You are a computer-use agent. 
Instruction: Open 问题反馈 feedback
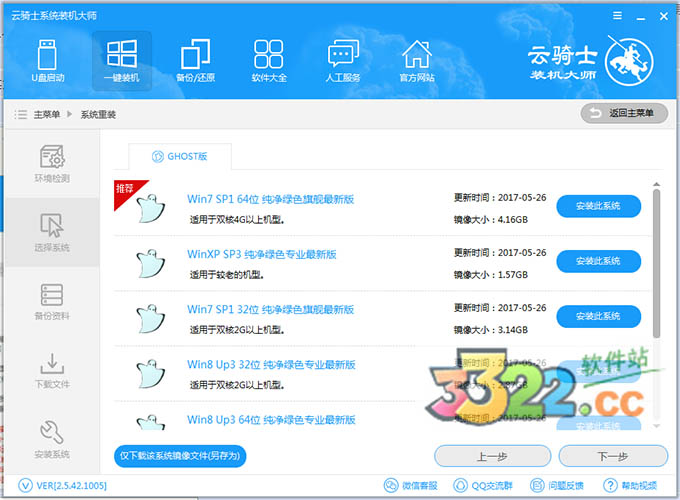[x=557, y=485]
